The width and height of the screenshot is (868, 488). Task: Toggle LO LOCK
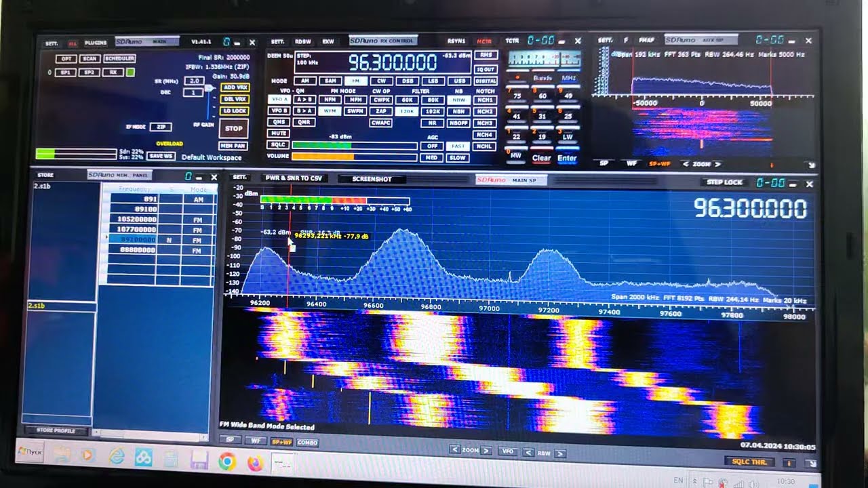[x=235, y=110]
